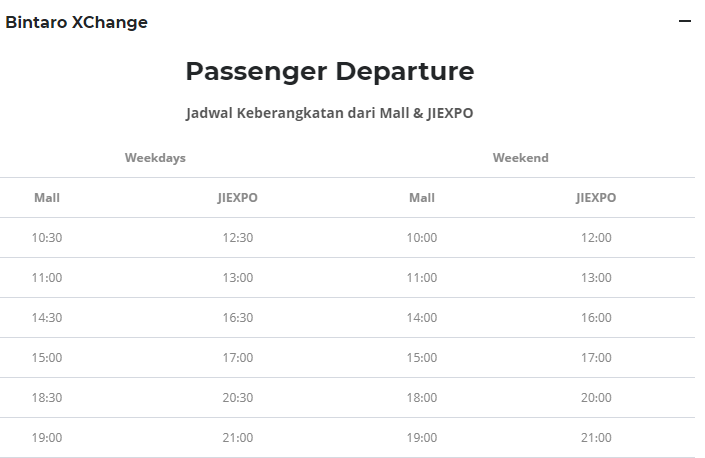Click the Weekdays JIEXPO column header
This screenshot has width=705, height=458.
coord(237,198)
